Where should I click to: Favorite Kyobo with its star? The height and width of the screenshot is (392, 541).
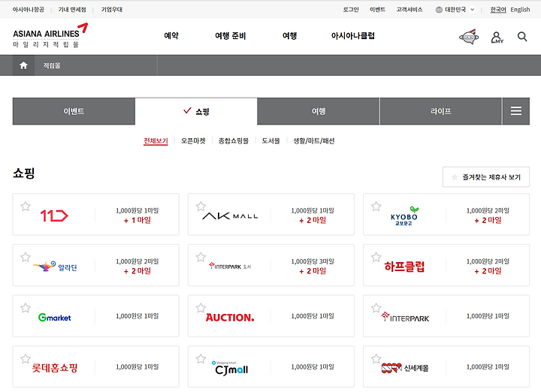pyautogui.click(x=376, y=207)
